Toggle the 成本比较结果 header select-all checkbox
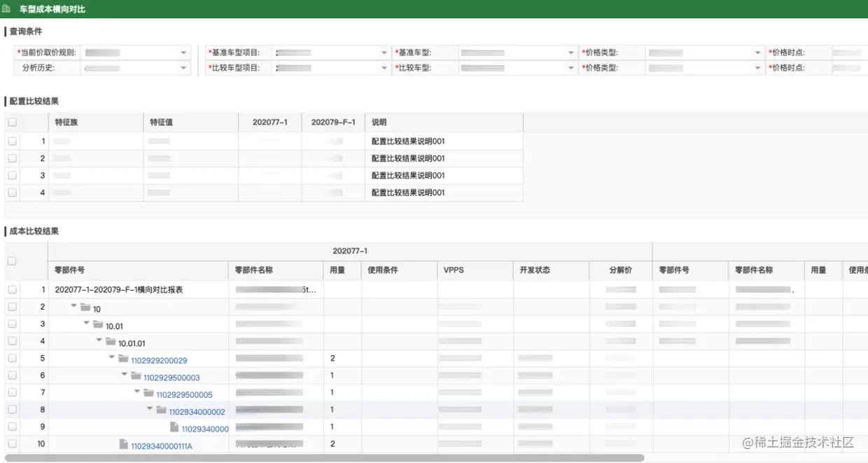 12,261
